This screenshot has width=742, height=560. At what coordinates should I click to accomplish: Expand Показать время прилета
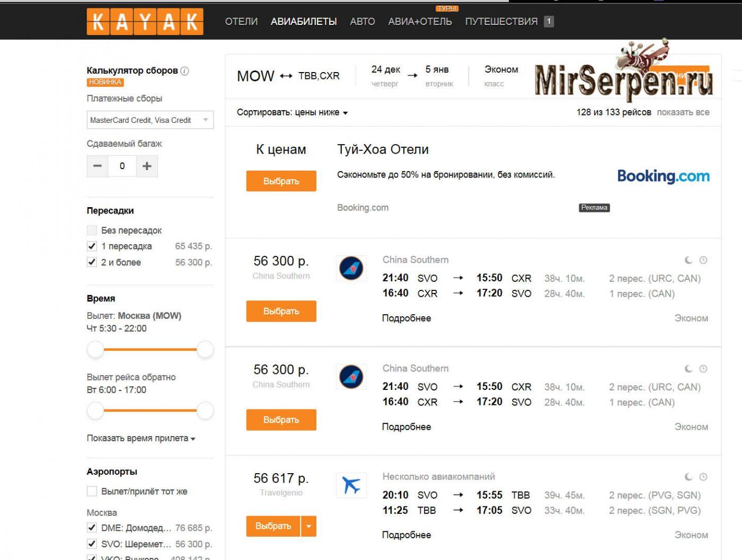pos(141,438)
